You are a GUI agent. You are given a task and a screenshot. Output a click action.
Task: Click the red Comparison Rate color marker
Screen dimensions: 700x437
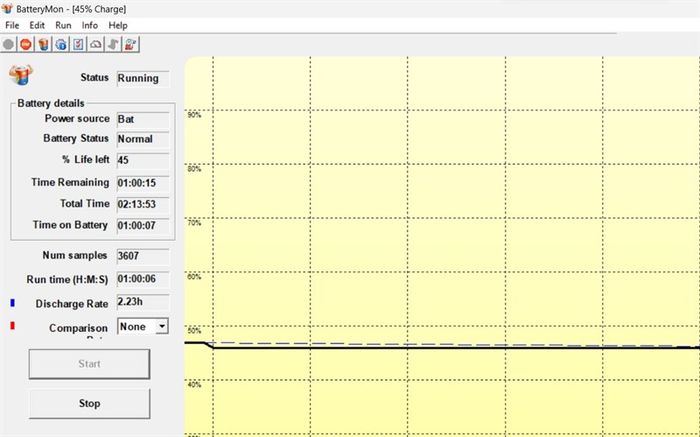(x=12, y=326)
